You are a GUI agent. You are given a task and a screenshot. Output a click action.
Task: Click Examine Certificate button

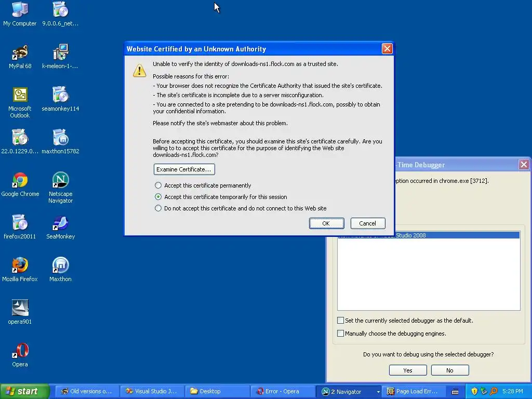click(184, 169)
